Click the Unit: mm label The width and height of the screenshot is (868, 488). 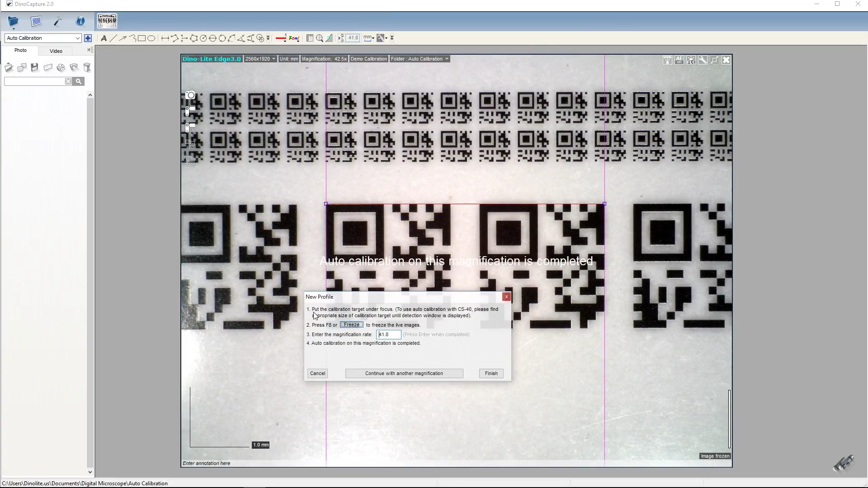tap(289, 59)
